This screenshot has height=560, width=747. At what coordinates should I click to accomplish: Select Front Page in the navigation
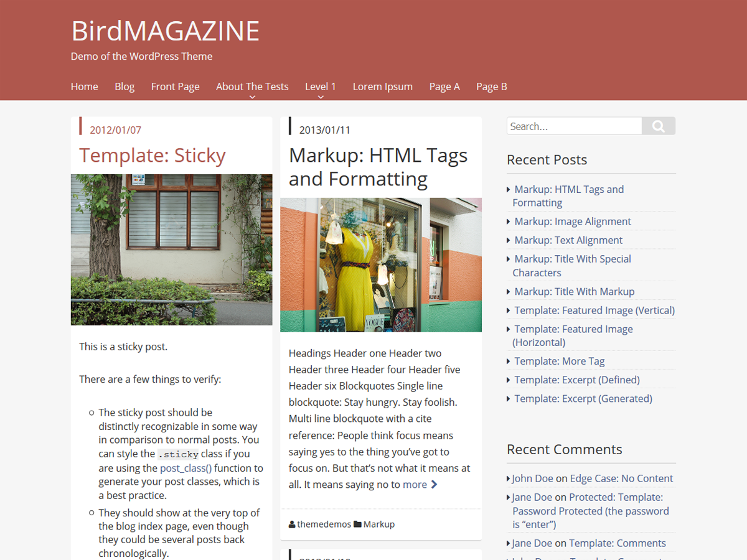(x=175, y=86)
